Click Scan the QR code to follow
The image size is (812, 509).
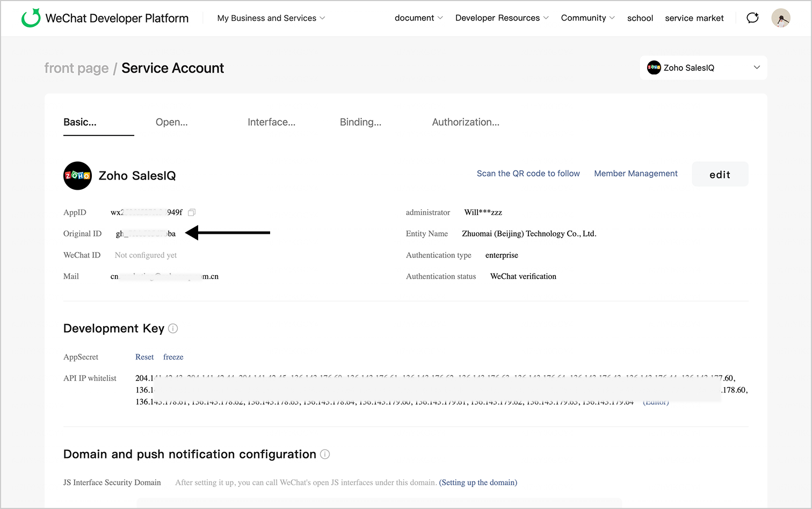click(x=528, y=174)
